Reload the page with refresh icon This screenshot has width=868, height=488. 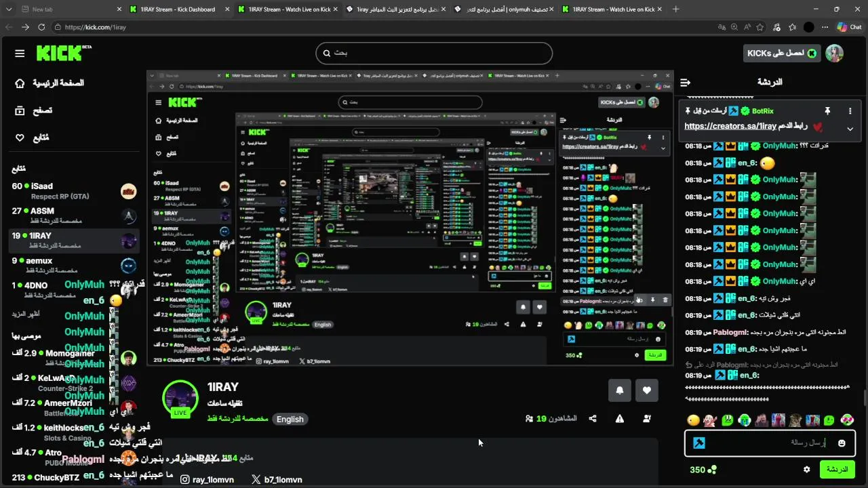(41, 27)
